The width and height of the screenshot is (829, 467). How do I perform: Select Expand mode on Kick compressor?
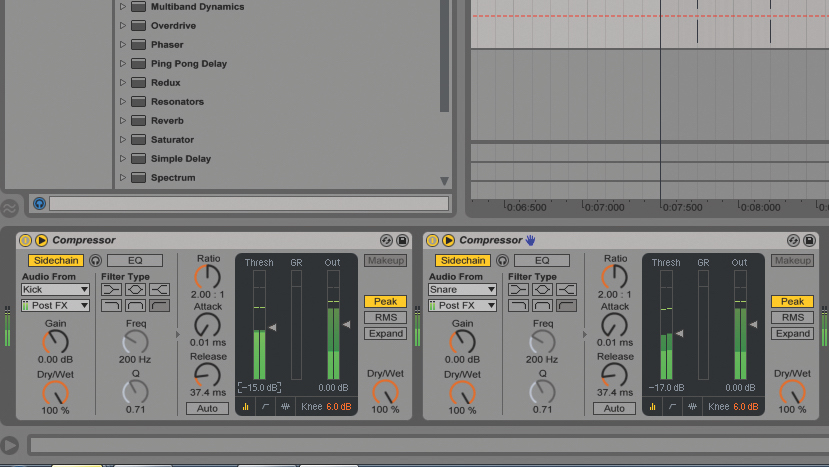click(x=385, y=334)
